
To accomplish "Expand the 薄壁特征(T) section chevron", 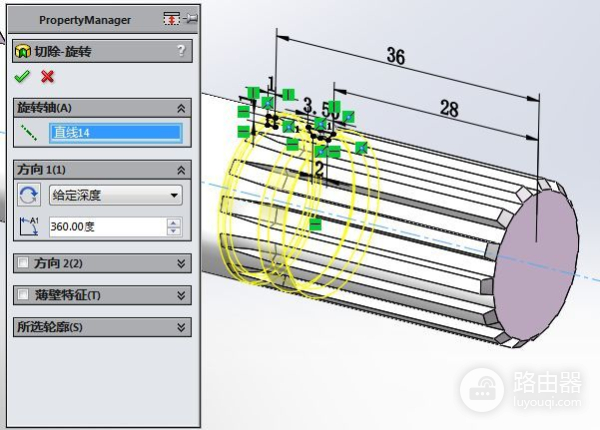I will (181, 295).
